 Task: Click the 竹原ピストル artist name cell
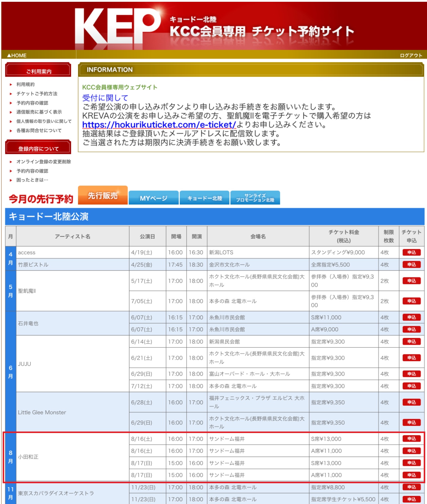point(73,265)
